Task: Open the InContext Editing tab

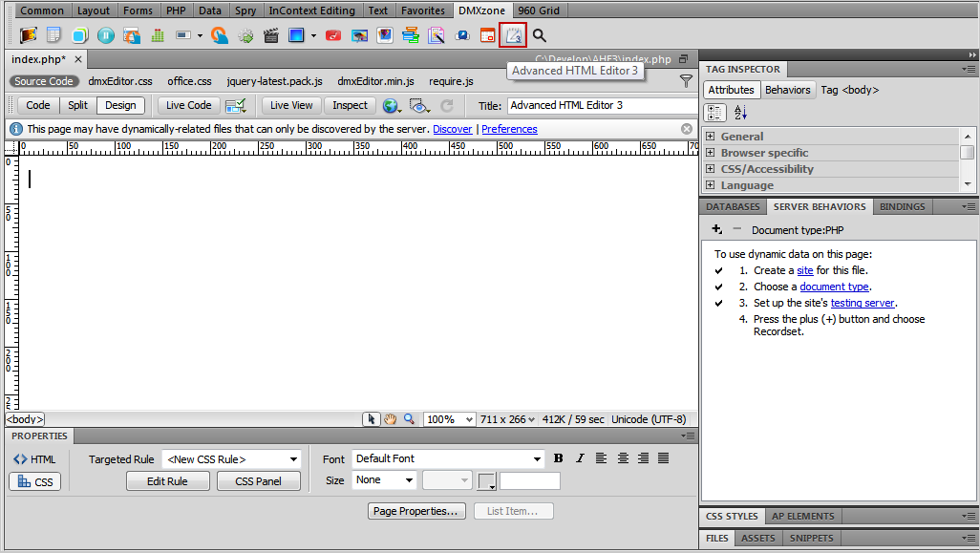Action: 311,11
